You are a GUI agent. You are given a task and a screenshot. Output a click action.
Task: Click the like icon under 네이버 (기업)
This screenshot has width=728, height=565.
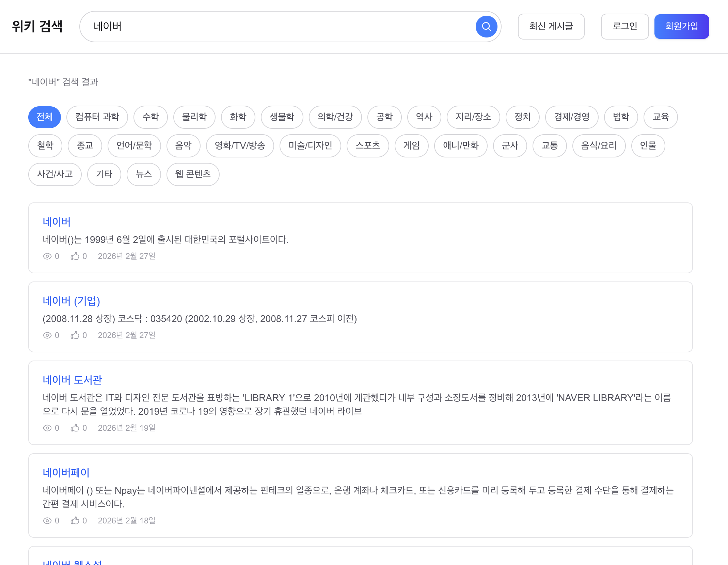click(75, 335)
